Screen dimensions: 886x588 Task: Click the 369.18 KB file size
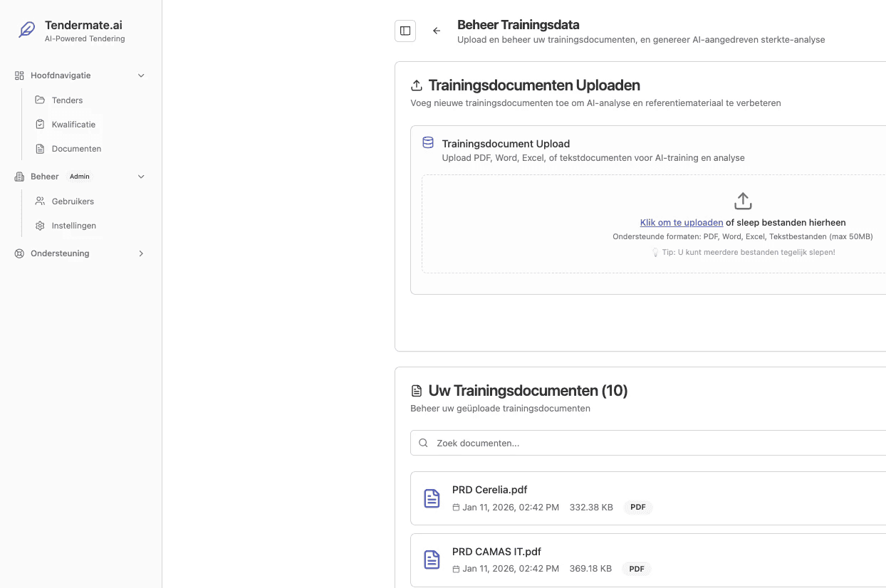pos(590,569)
